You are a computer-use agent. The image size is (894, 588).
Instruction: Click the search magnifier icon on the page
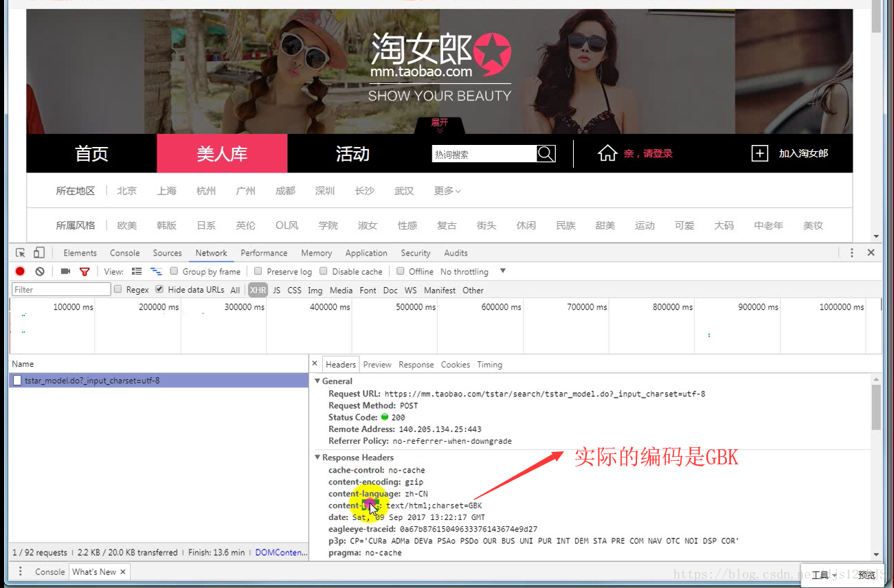coord(546,154)
